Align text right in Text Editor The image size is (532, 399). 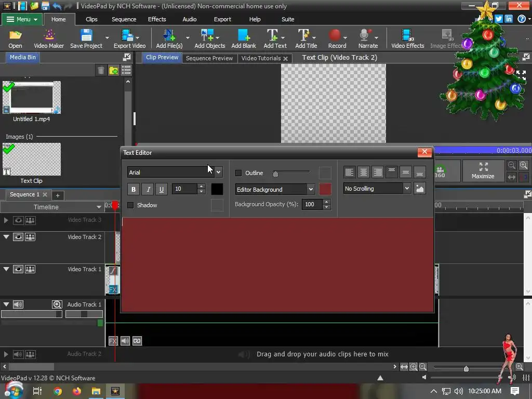pos(377,172)
